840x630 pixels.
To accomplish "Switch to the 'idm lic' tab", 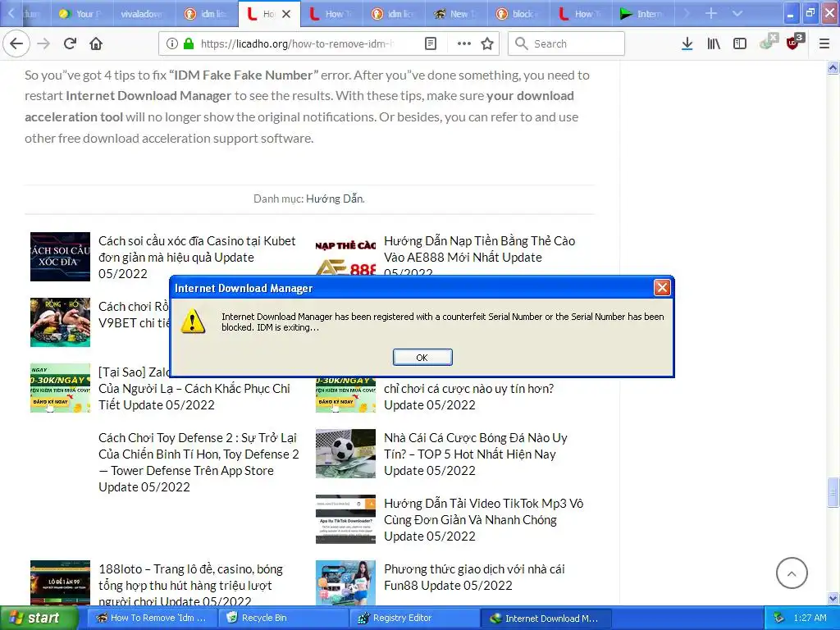I will click(x=394, y=14).
